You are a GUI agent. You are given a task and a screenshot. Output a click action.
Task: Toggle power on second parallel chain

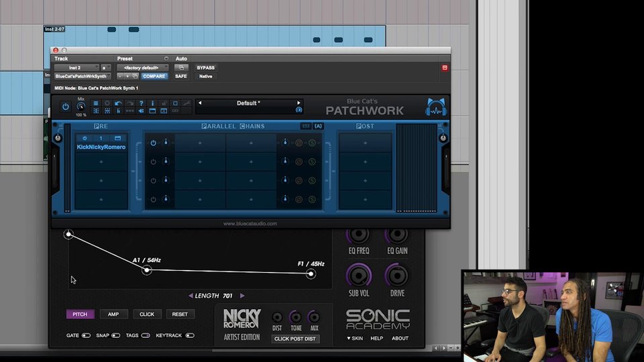click(x=153, y=162)
